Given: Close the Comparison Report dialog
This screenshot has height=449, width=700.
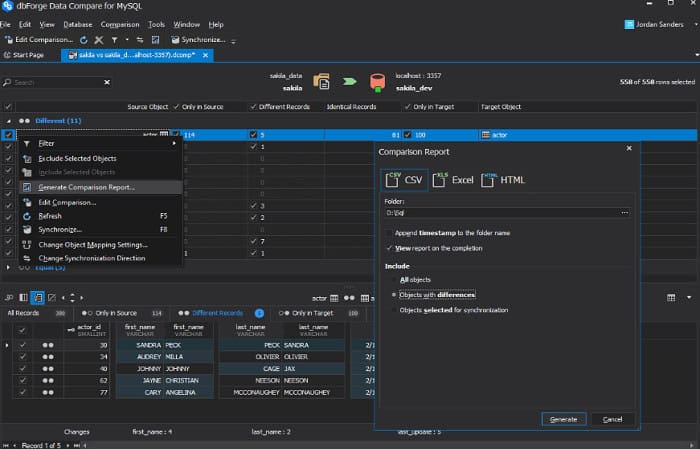Looking at the screenshot, I should click(x=629, y=148).
